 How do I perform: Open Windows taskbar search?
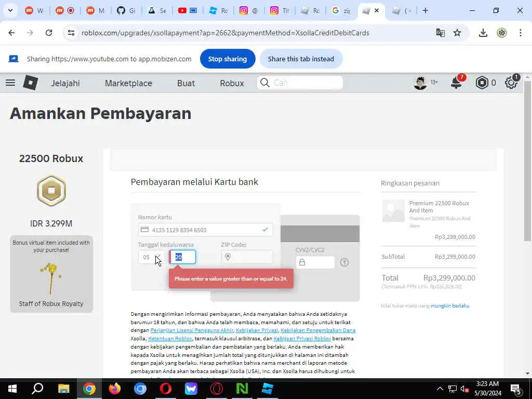tap(37, 389)
